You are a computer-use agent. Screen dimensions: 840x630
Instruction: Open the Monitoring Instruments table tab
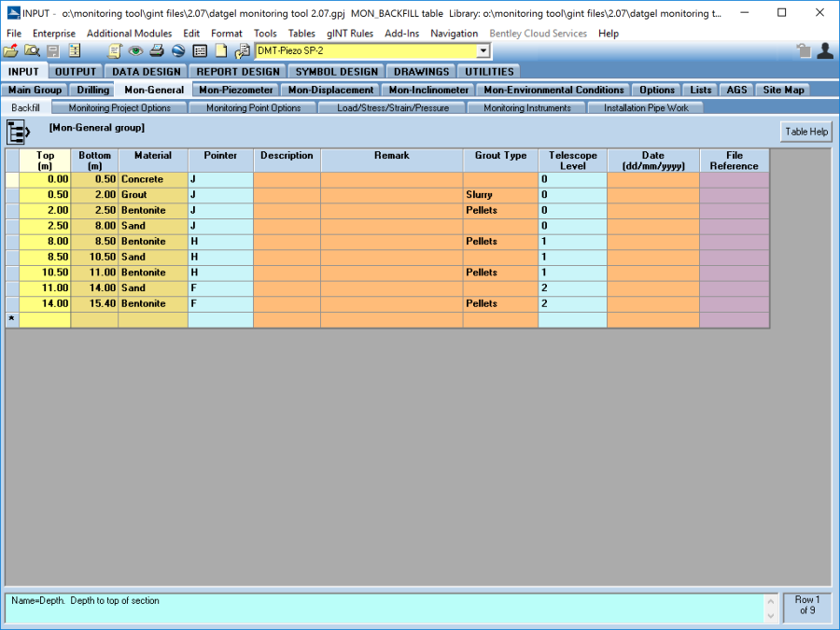click(527, 108)
